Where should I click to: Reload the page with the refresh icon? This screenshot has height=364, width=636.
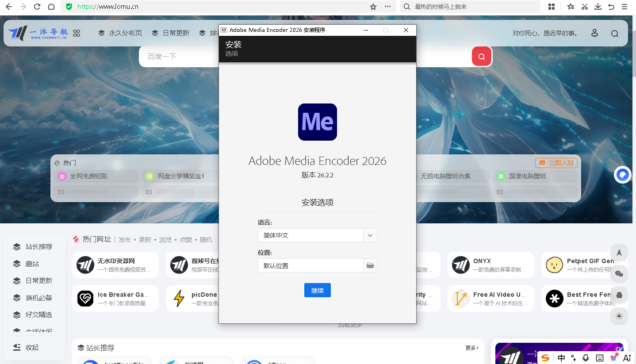click(x=37, y=7)
